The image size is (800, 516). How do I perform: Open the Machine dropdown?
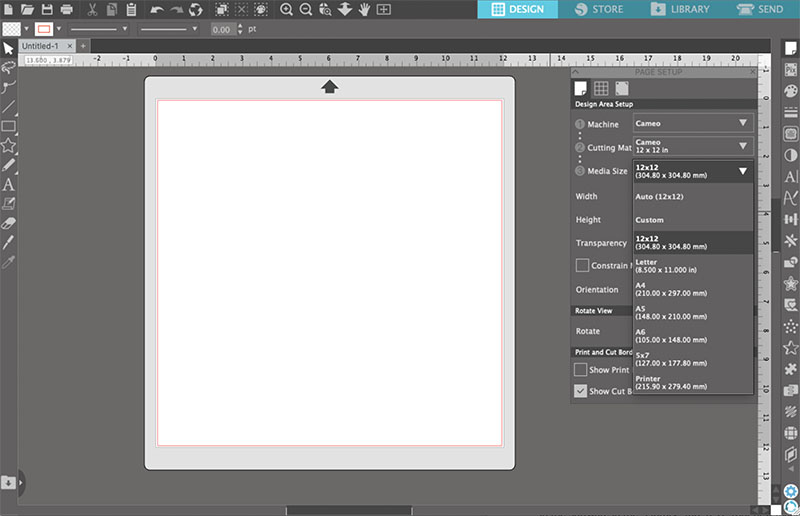tap(693, 124)
